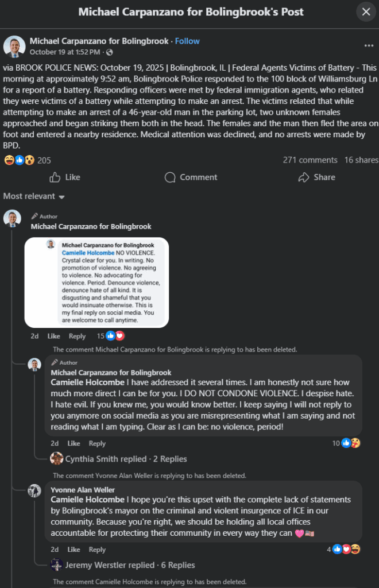379x588 pixels.
Task: Like the "I DO NOT CONDONE VIOLENCE" comment
Action: [x=74, y=443]
